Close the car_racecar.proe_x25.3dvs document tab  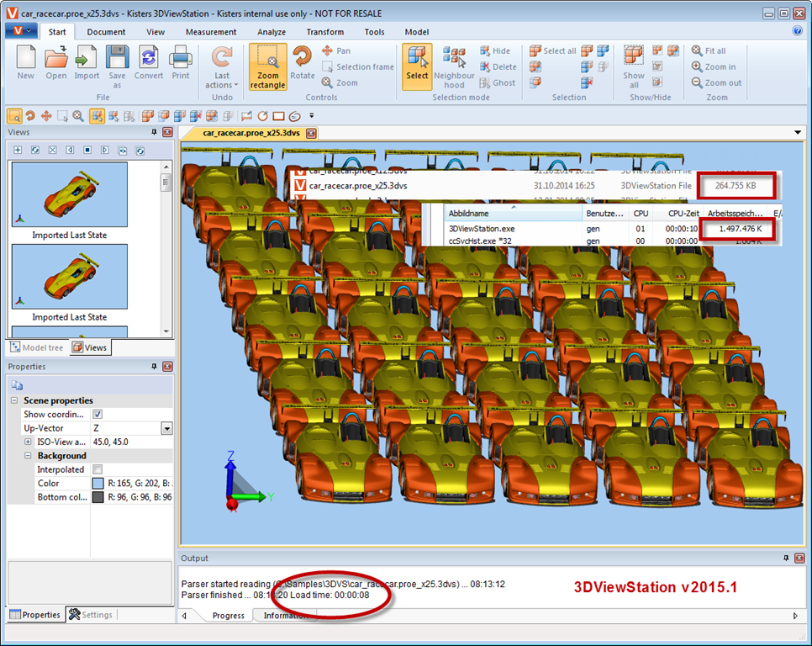tap(311, 133)
